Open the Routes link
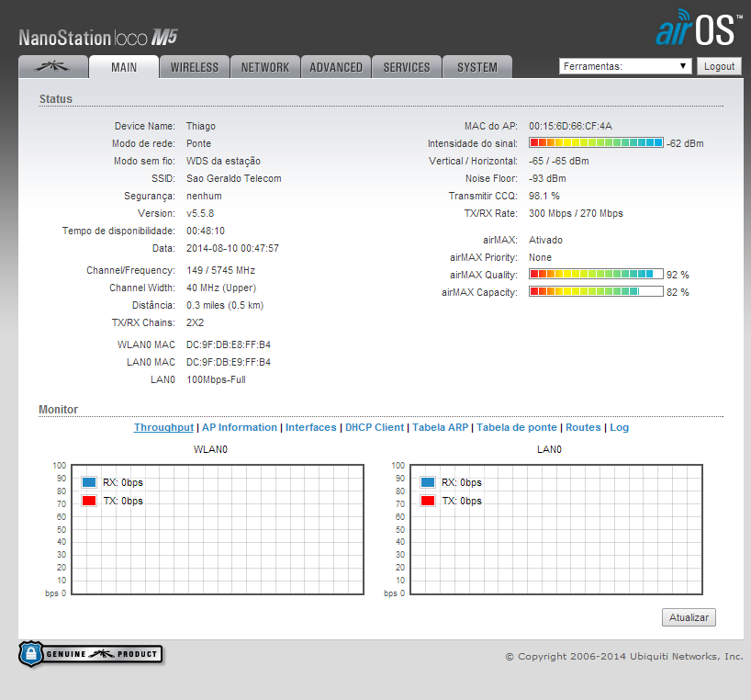 coord(583,427)
